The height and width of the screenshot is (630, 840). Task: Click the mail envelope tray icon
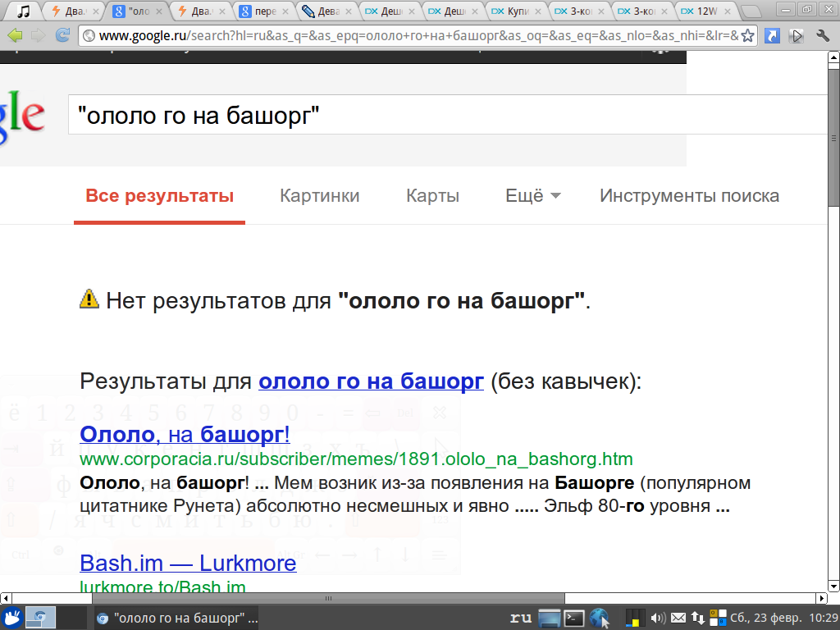pyautogui.click(x=678, y=619)
